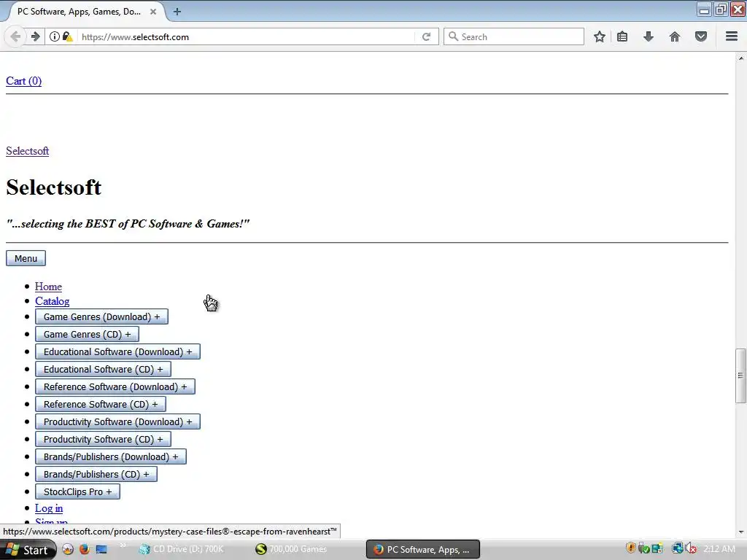Click the network connection tray icon
This screenshot has width=747, height=560.
[x=677, y=548]
